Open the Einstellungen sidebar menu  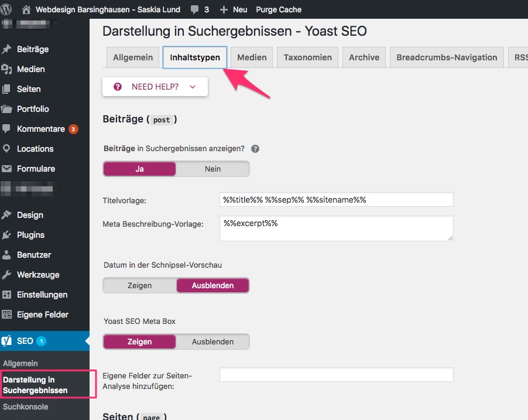42,295
